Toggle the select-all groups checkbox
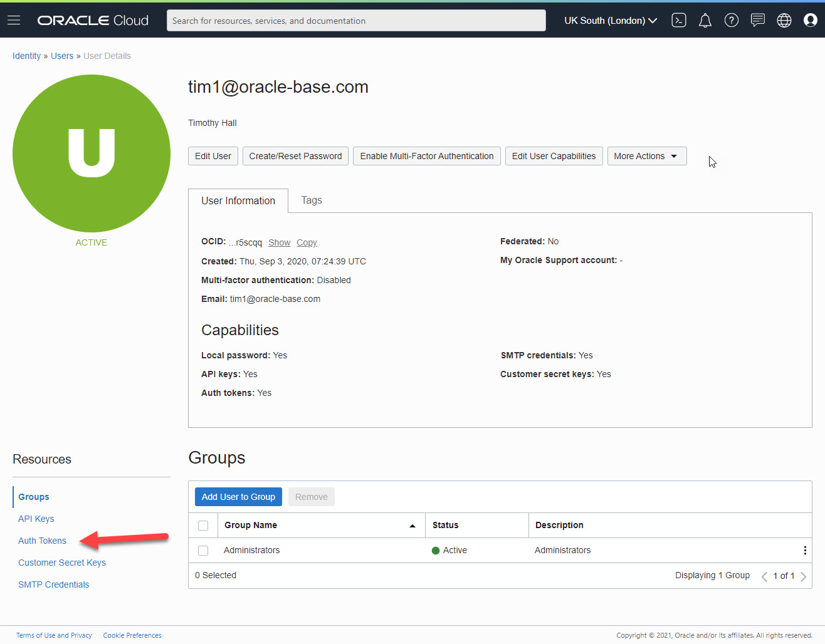This screenshot has height=644, width=825. (x=203, y=526)
